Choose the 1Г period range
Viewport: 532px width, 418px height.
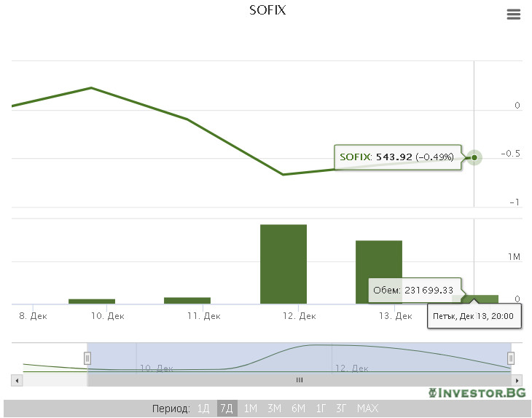point(321,409)
